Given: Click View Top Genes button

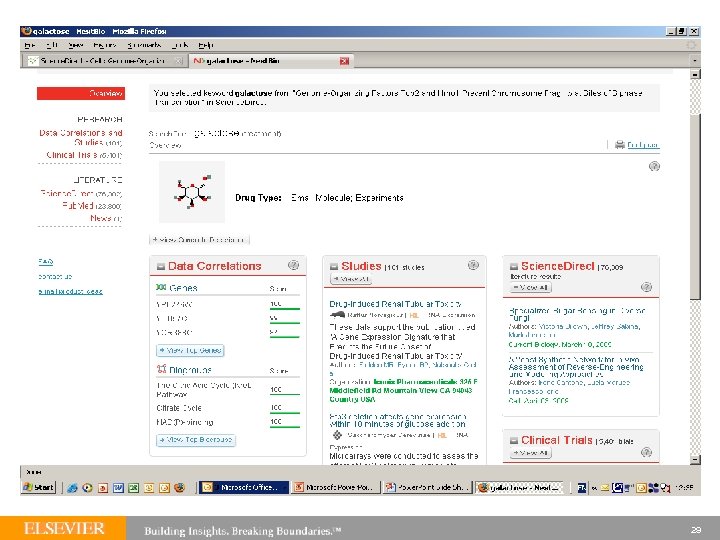Looking at the screenshot, I should click(190, 350).
